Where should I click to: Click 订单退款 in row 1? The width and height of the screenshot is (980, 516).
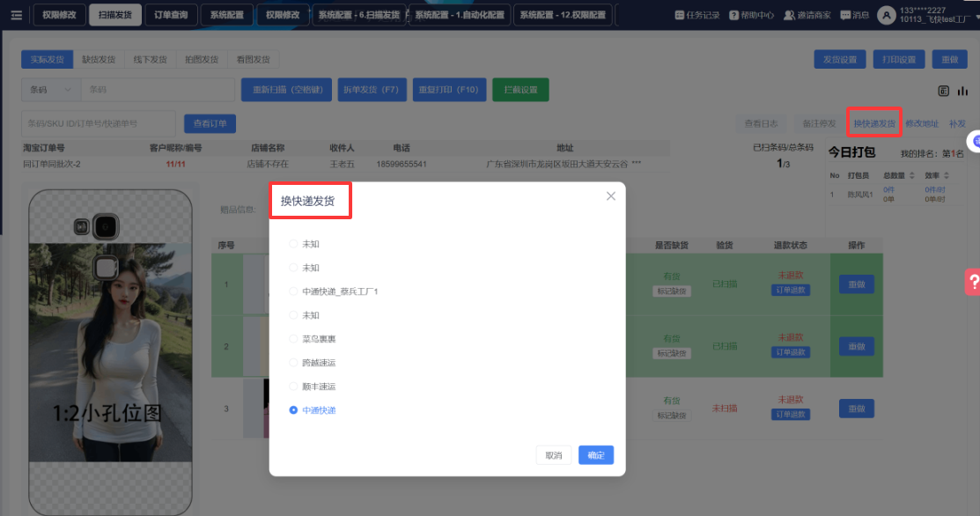[x=791, y=290]
